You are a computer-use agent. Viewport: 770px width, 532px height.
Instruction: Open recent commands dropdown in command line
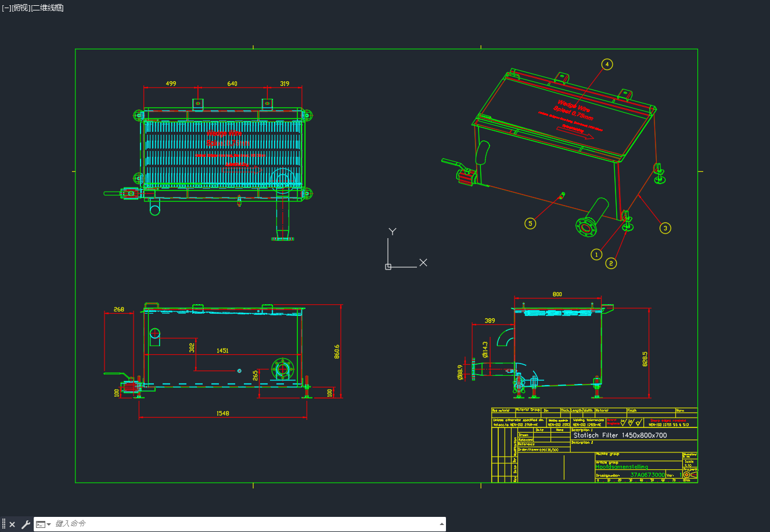click(x=44, y=524)
